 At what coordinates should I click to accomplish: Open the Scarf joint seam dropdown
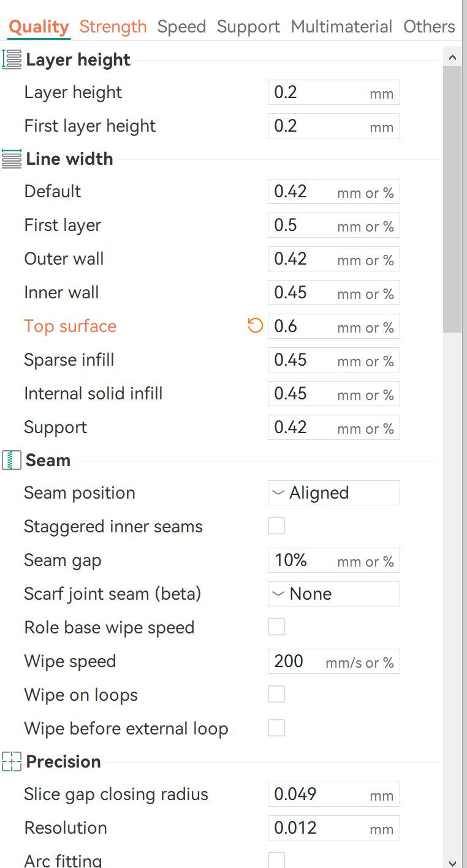pyautogui.click(x=333, y=594)
